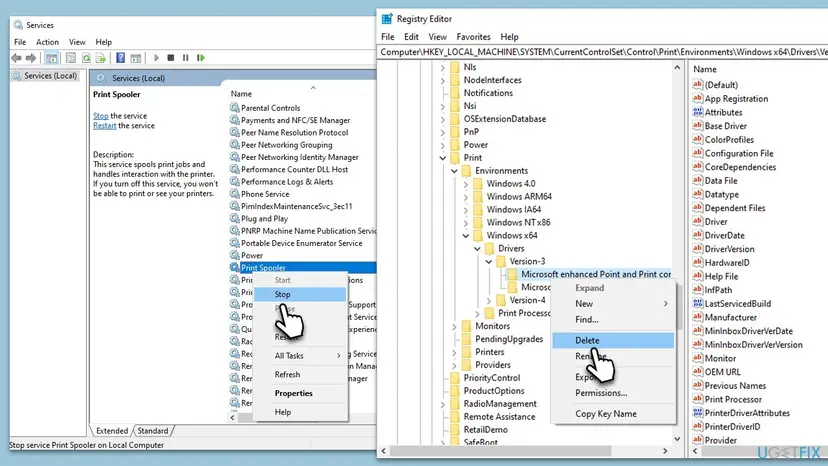Click the Start Service play icon
The height and width of the screenshot is (466, 828).
(156, 58)
